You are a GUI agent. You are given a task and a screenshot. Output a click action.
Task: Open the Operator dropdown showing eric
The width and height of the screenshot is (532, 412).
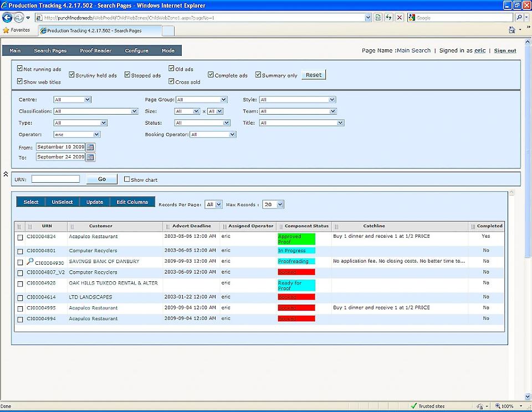click(77, 135)
